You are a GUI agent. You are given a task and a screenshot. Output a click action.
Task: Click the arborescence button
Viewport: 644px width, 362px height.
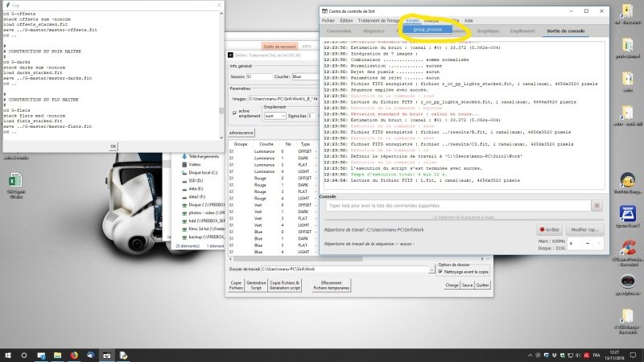click(241, 133)
